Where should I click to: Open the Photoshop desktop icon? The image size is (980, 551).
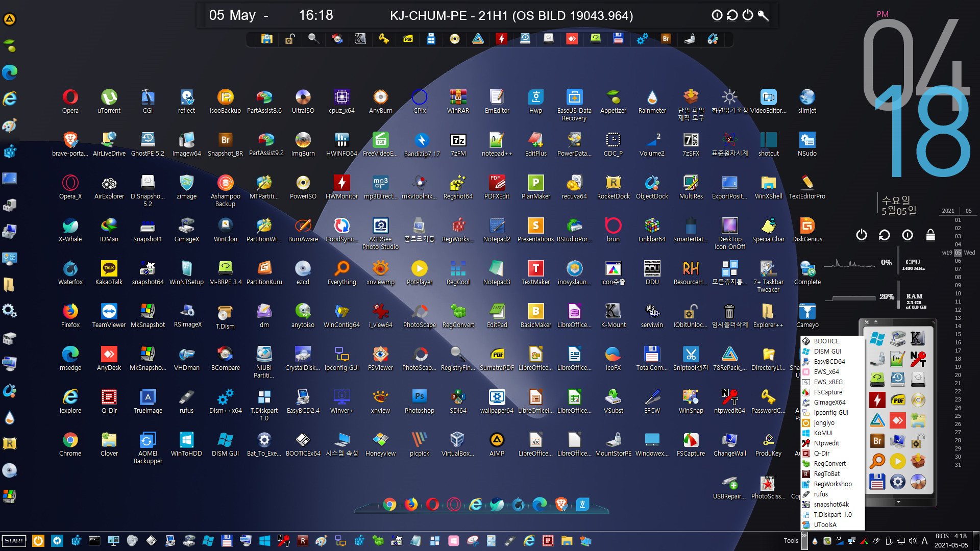coord(419,401)
